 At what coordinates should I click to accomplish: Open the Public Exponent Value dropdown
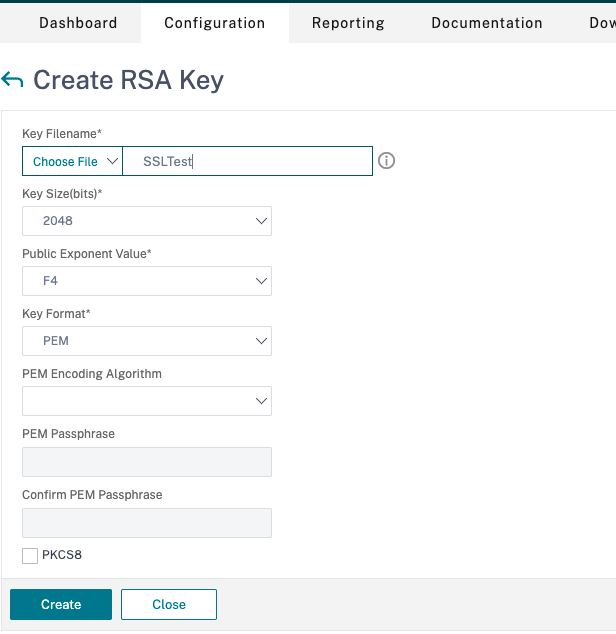click(x=147, y=281)
